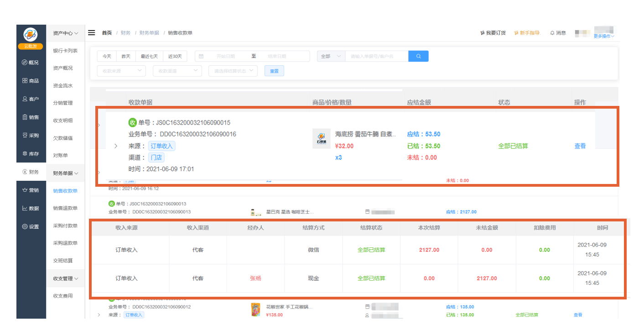The width and height of the screenshot is (644, 336).
Task: Click 查看 for the 花椒世家 receipt
Action: coord(578,315)
